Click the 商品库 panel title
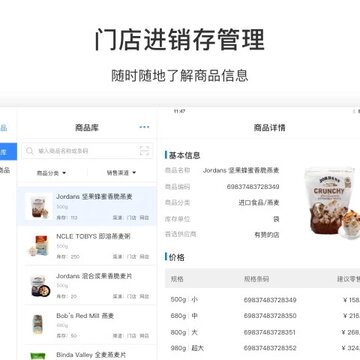 [x=87, y=128]
